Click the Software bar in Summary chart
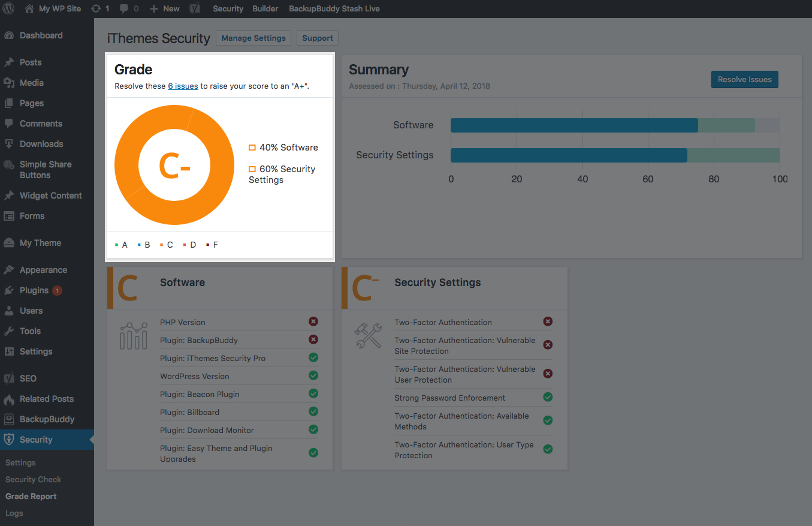Screen dimensions: 812x526 (574, 125)
